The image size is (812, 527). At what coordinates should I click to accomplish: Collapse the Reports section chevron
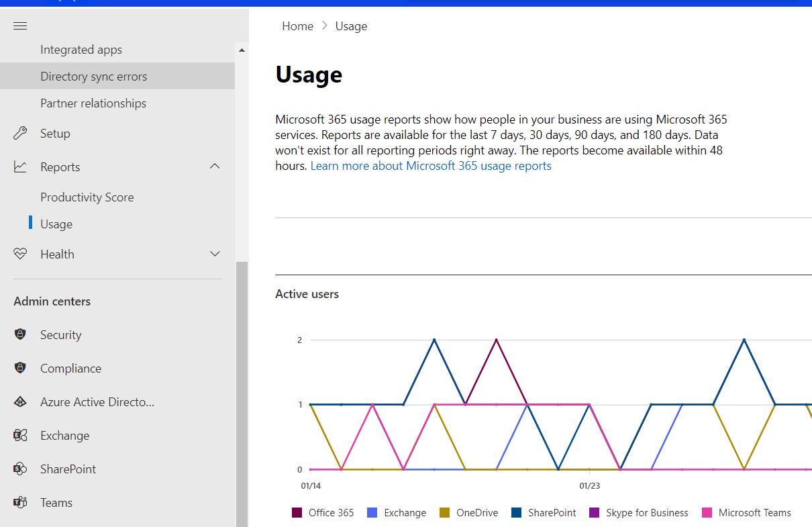click(215, 166)
